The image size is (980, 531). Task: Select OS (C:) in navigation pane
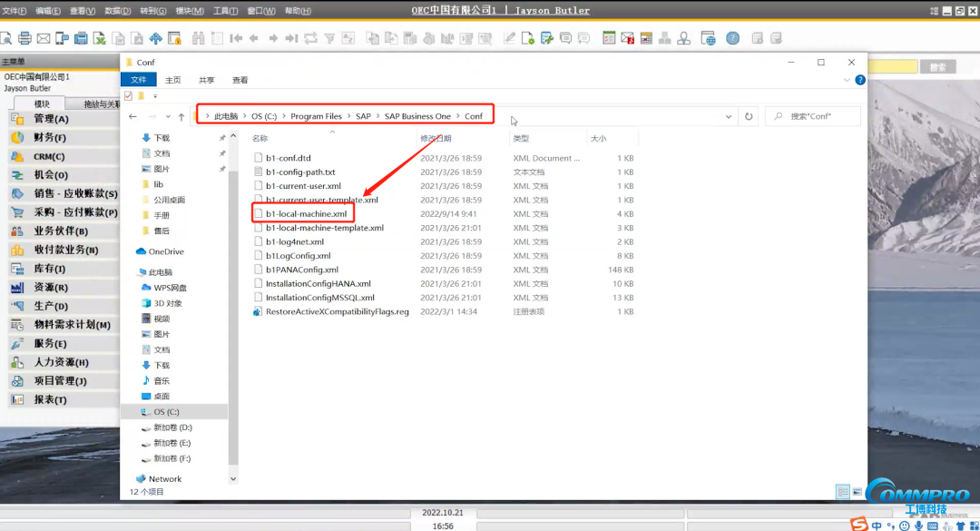click(166, 412)
